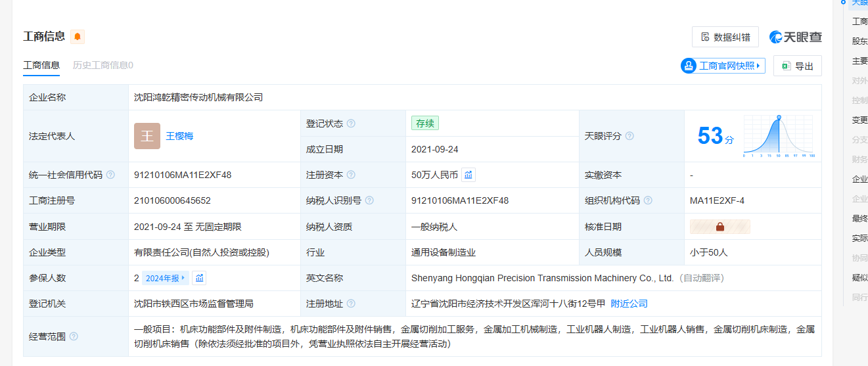Screen dimensions: 868x366
Task: Click help icon next to 纳税人识别号
Action: tap(369, 200)
